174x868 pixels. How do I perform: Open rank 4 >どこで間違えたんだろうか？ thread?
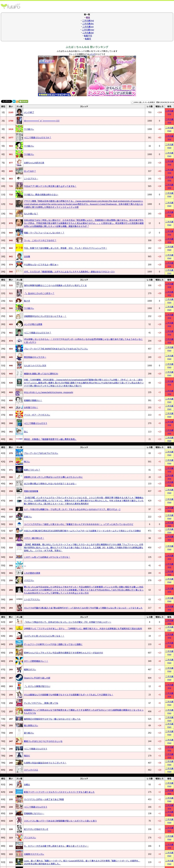pos(38,137)
